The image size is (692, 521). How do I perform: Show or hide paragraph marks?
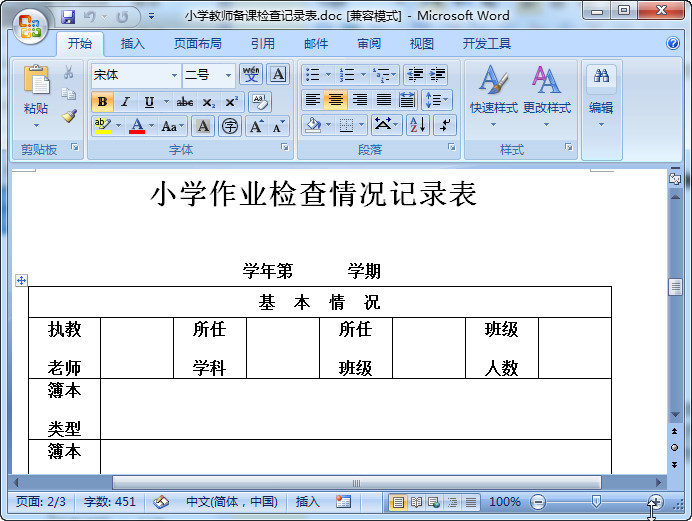pyautogui.click(x=445, y=125)
